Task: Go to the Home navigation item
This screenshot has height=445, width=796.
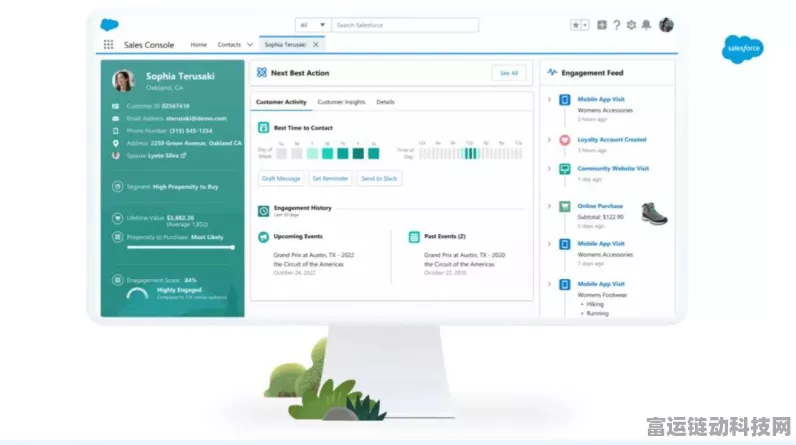Action: point(198,45)
